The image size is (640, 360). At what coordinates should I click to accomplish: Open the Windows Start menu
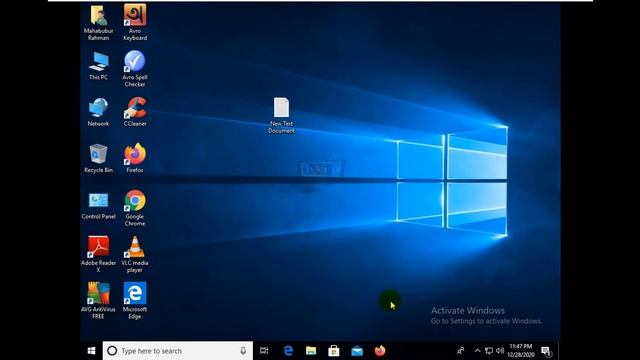(91, 351)
